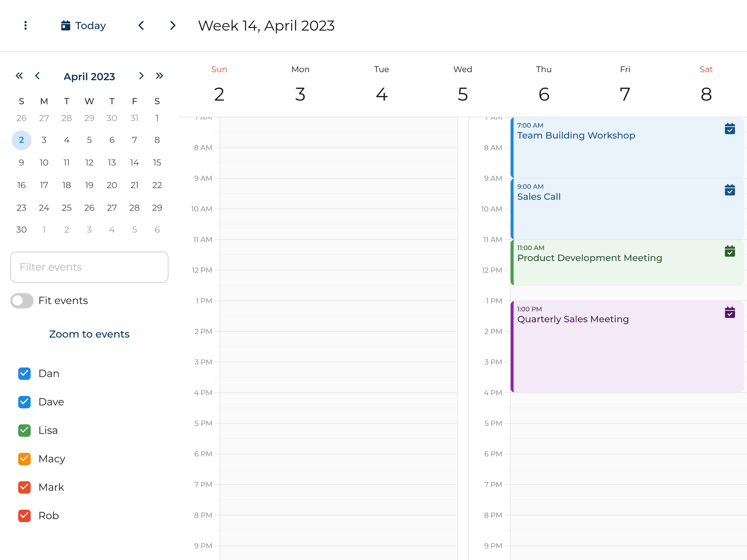Click the Today calendar icon

[x=66, y=26]
